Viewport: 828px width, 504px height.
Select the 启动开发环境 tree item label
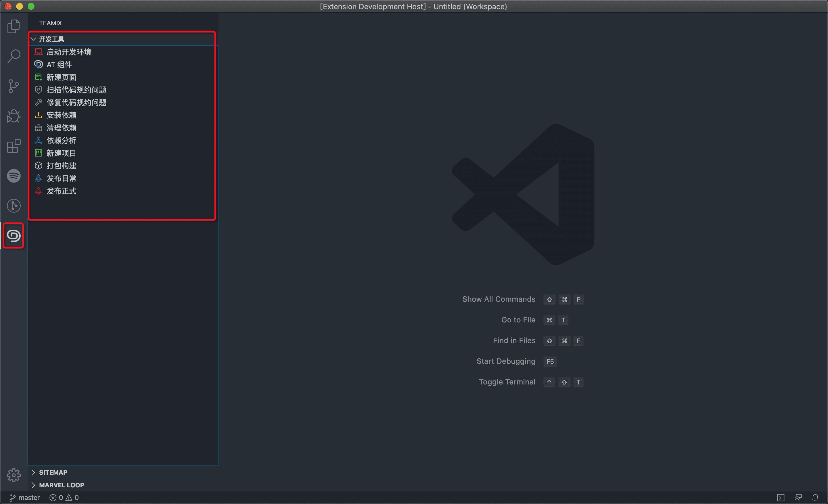pyautogui.click(x=69, y=52)
